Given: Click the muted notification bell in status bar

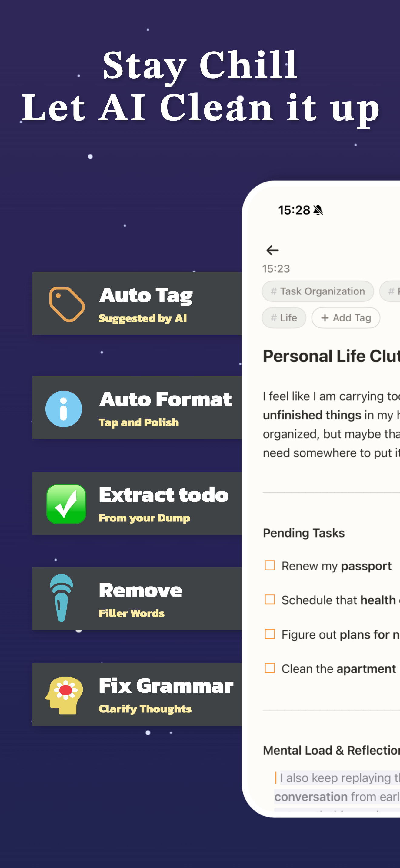Looking at the screenshot, I should 318,210.
